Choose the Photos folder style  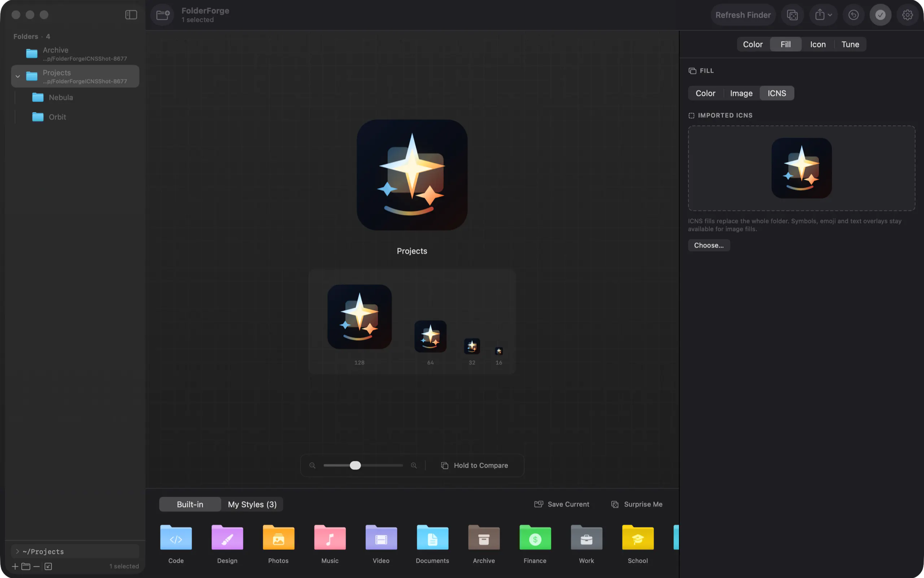(278, 544)
